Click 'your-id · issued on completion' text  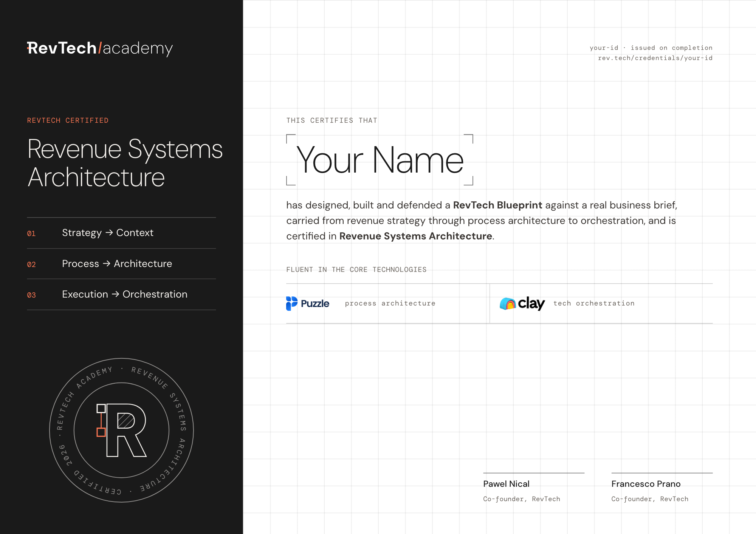pos(651,48)
